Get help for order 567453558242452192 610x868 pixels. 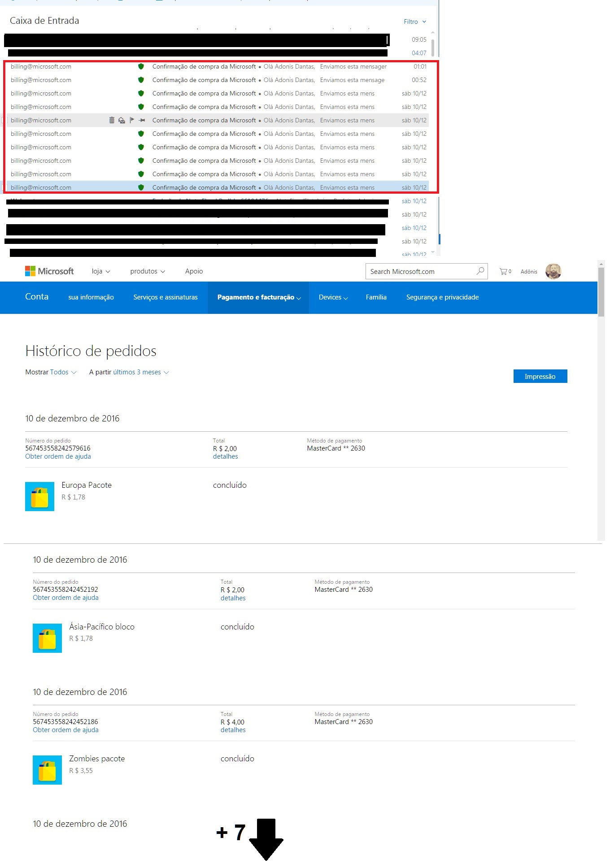(x=65, y=598)
